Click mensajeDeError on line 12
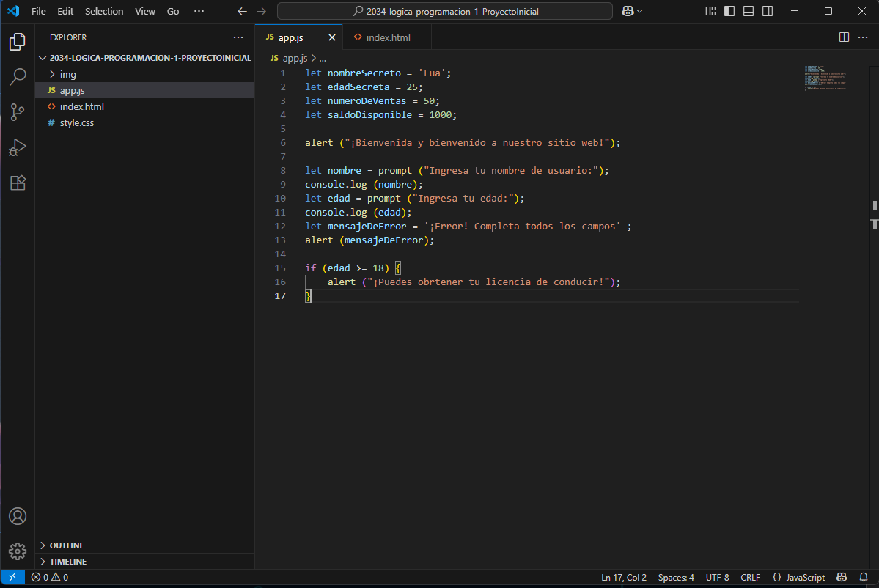Screen dimensions: 879x588 pos(367,227)
